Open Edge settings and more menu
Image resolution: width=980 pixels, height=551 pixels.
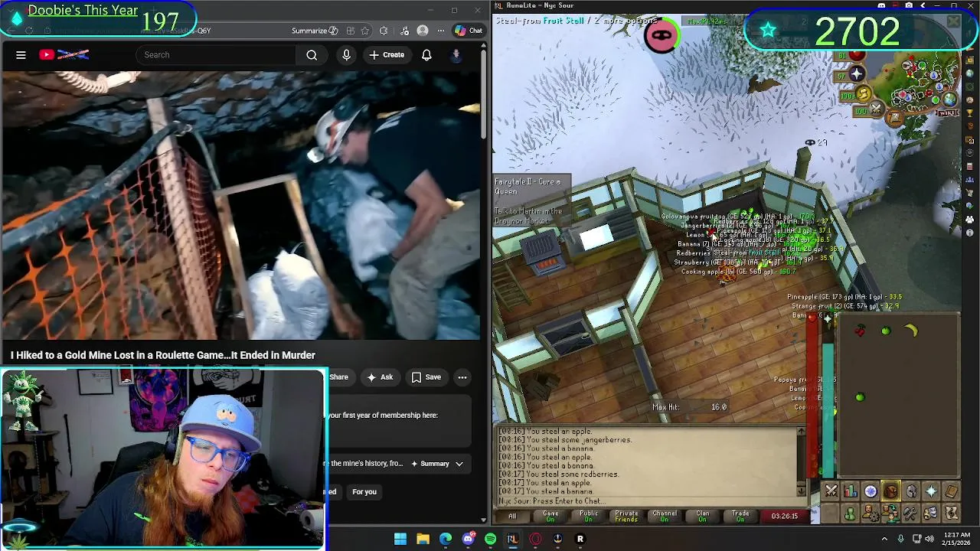click(x=441, y=31)
